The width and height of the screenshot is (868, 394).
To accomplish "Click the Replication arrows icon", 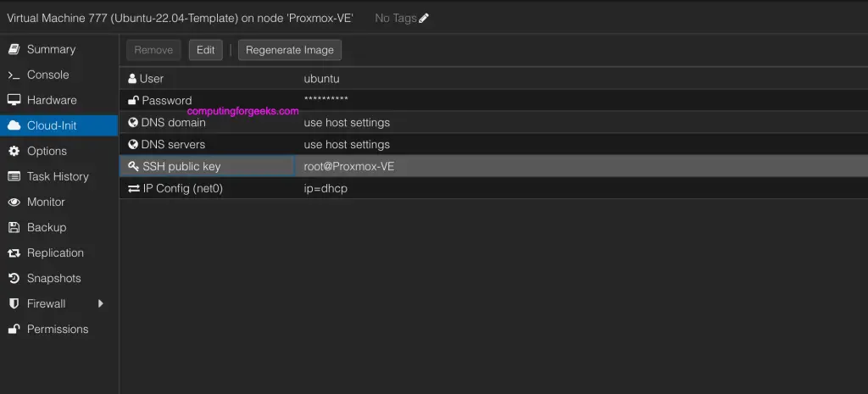I will pos(14,252).
